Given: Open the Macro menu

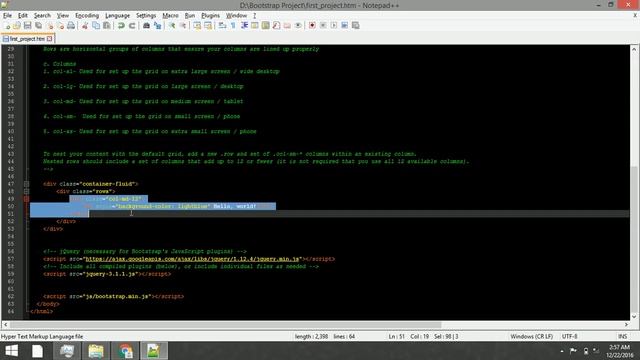Looking at the screenshot, I should click(x=170, y=16).
